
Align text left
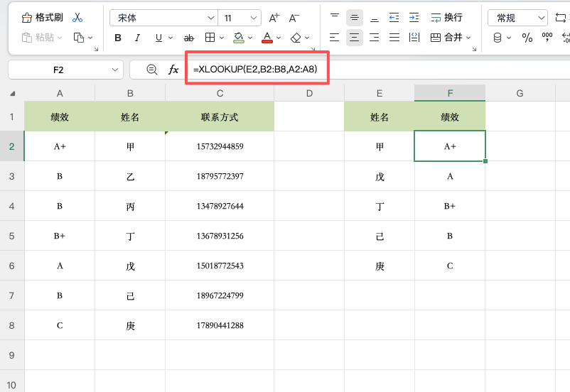(x=335, y=38)
